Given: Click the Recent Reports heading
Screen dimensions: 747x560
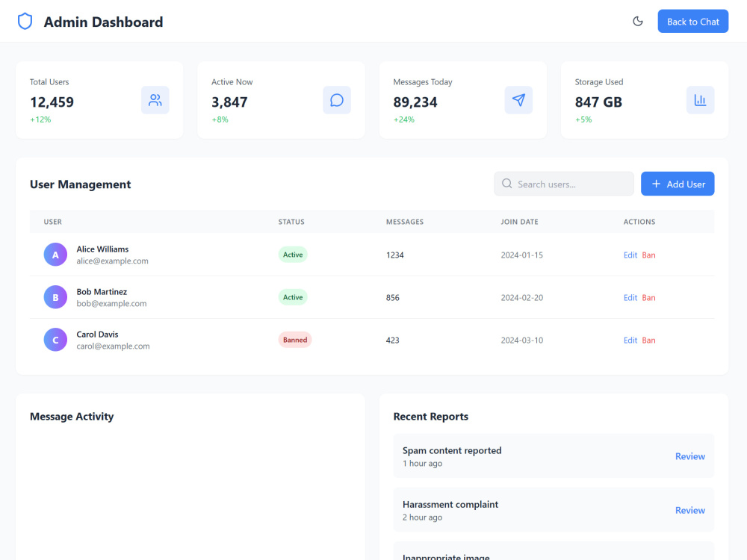Looking at the screenshot, I should click(x=430, y=416).
